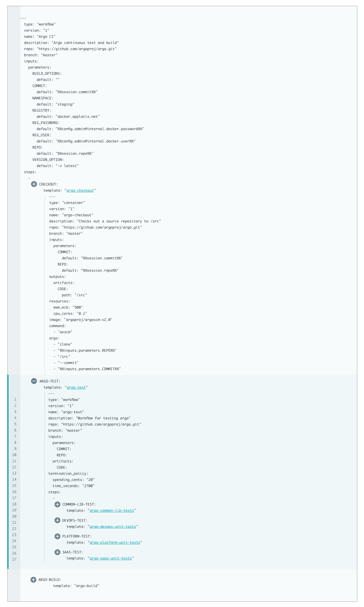
Task: Click the CHECKOUT step label
Action: (x=49, y=184)
